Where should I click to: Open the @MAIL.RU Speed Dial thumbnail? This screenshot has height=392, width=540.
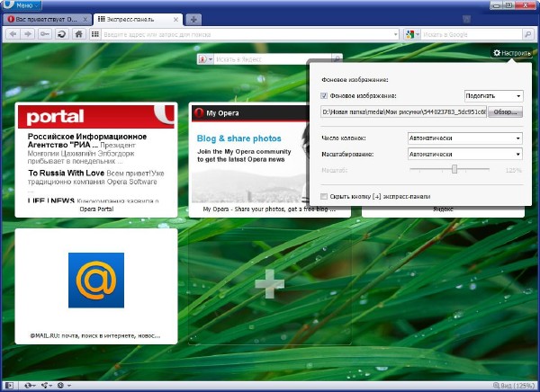click(x=95, y=285)
